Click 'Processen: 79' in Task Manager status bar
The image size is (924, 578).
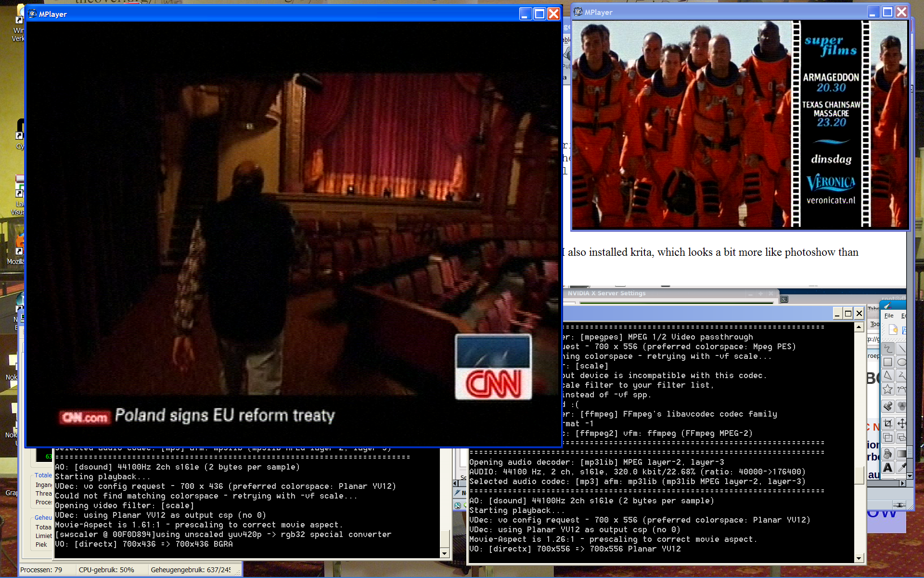(41, 570)
